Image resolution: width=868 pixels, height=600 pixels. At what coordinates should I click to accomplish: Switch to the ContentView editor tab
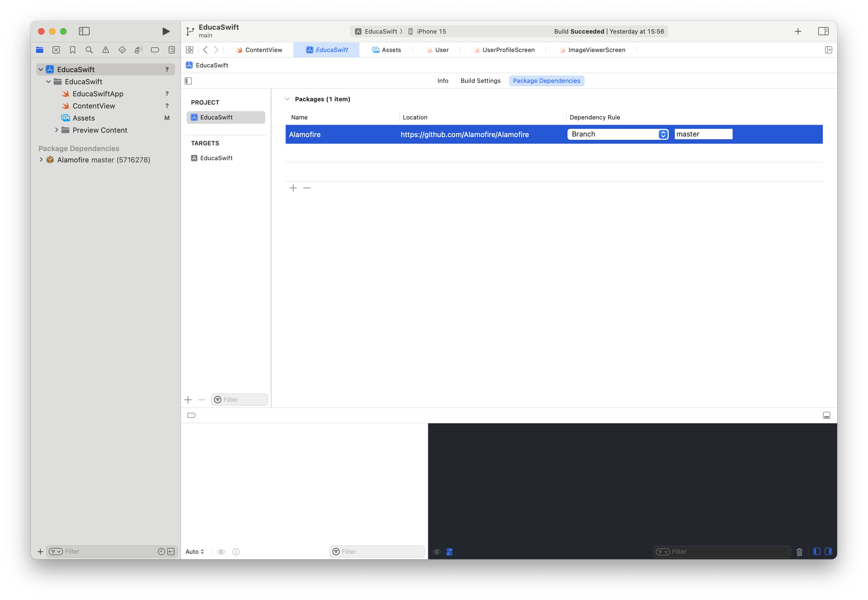coord(259,50)
